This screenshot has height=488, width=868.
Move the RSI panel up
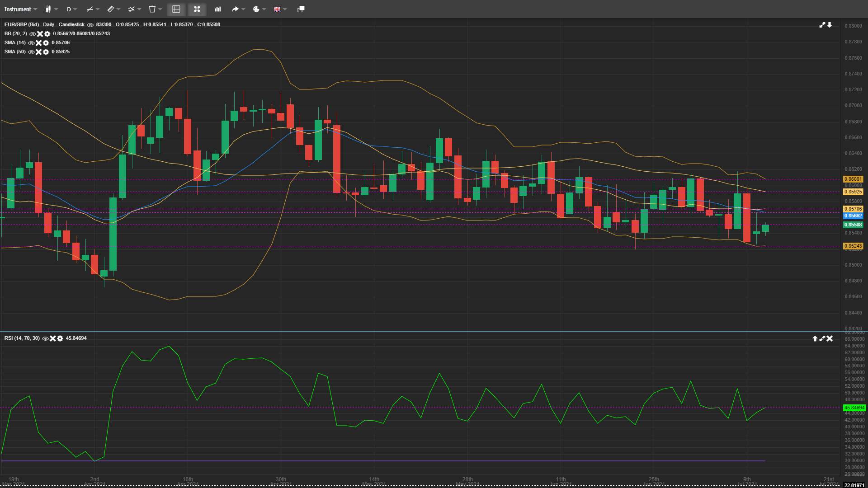click(815, 338)
